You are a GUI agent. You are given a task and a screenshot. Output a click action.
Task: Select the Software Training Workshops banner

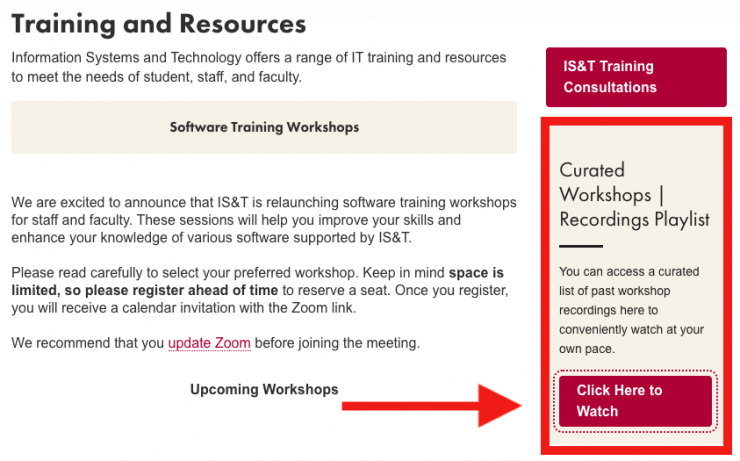[264, 127]
